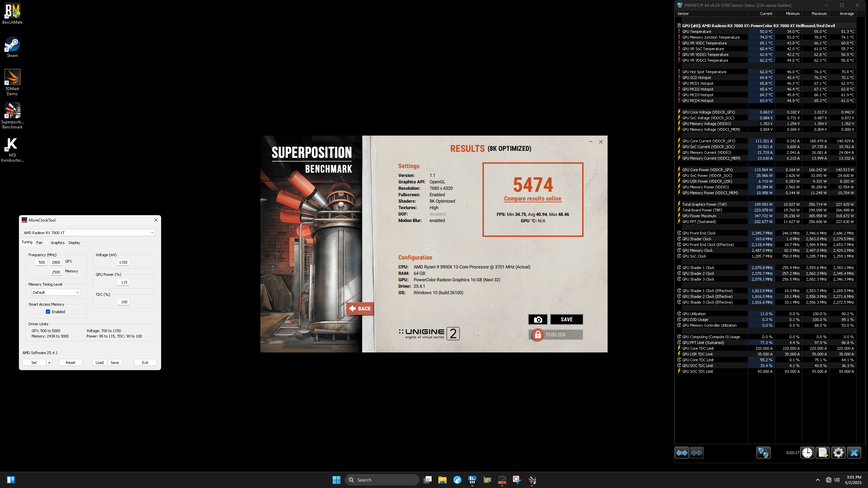
Task: Click the SAVE results button
Action: [x=567, y=319]
